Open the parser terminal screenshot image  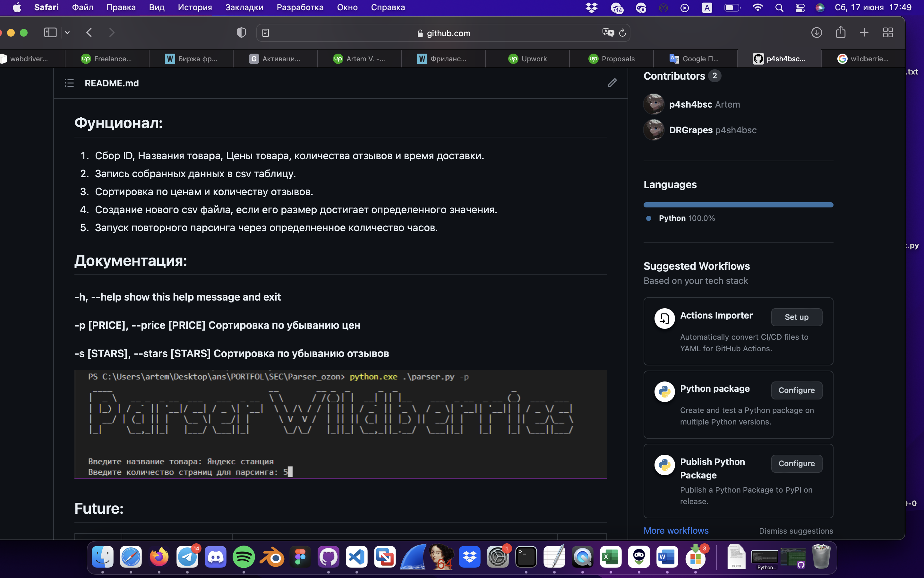click(341, 424)
